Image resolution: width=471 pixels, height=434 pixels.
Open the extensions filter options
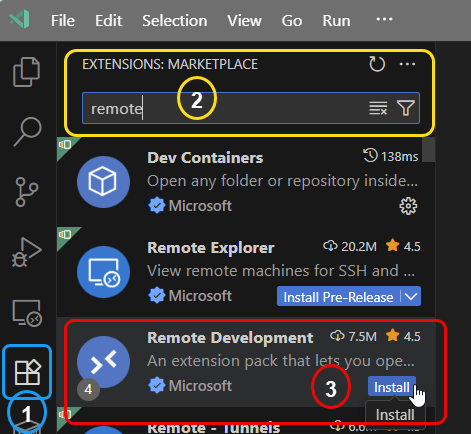[x=406, y=108]
